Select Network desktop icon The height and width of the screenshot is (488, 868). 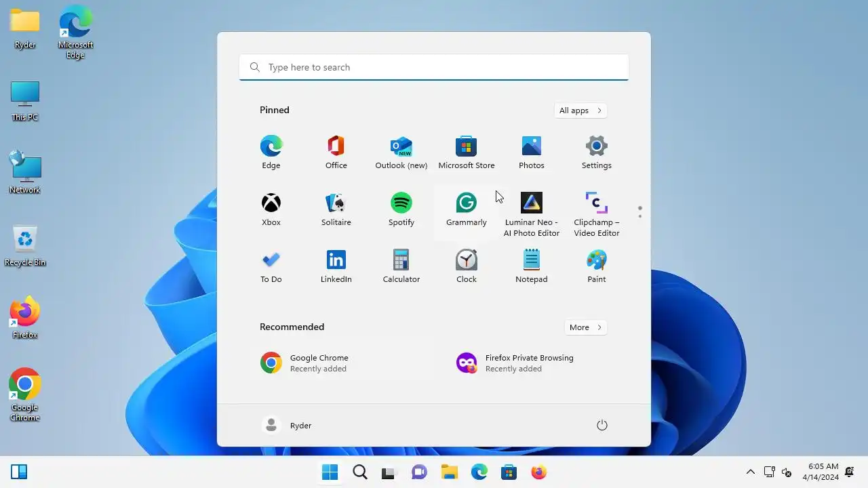[25, 174]
